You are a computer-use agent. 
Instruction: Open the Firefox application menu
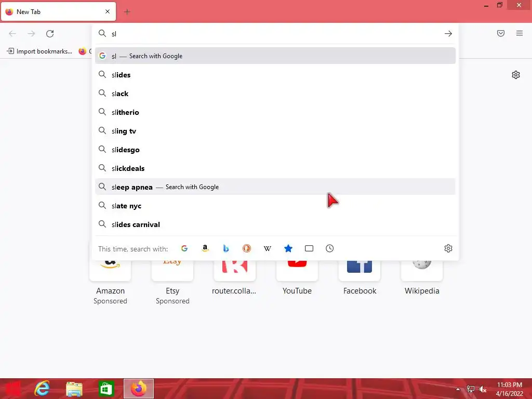tap(520, 33)
